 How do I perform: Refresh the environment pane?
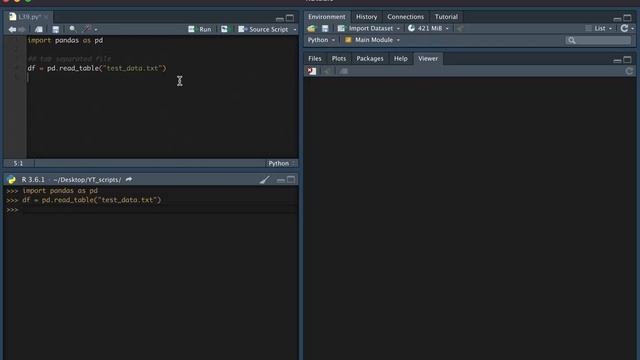pyautogui.click(x=624, y=28)
